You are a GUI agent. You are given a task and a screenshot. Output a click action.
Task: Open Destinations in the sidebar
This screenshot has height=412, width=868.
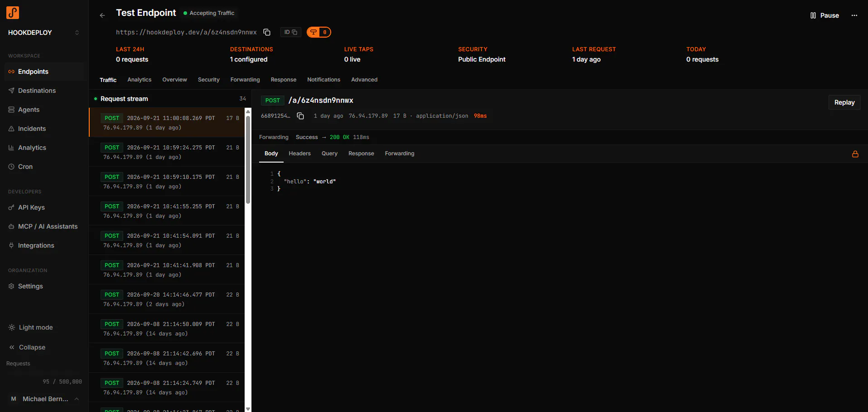[44, 91]
